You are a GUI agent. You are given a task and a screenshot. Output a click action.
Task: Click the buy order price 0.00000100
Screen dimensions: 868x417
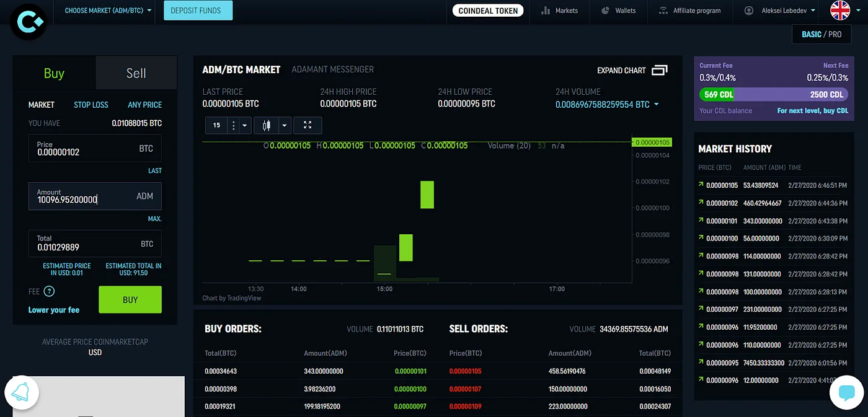[x=410, y=389]
